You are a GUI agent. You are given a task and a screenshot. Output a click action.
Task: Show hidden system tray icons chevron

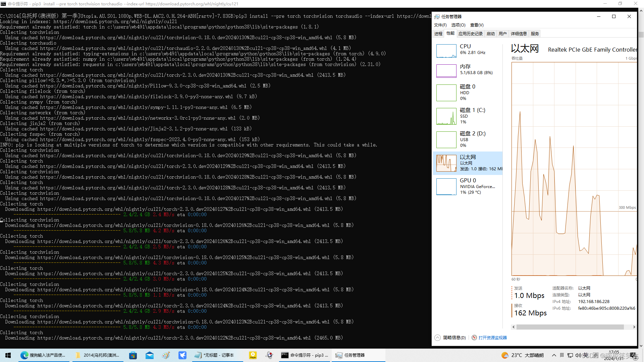554,355
